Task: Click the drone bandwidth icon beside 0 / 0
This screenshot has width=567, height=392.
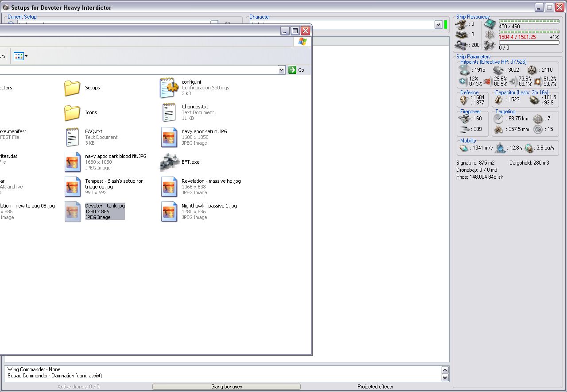Action: tap(489, 45)
